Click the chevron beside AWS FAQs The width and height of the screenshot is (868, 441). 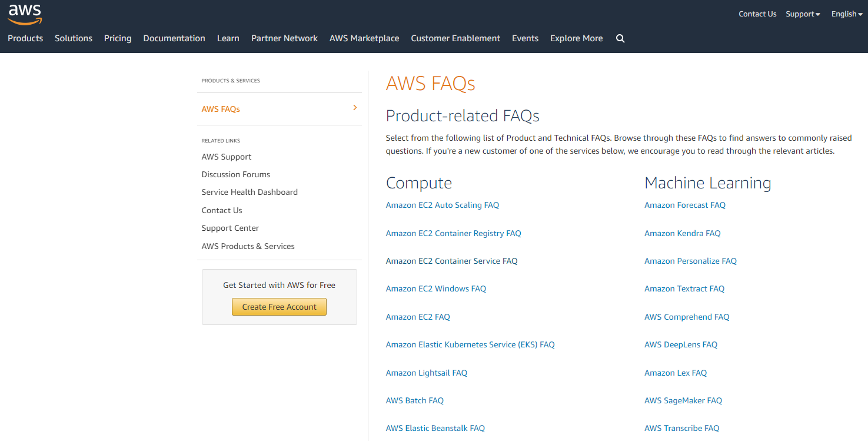pos(355,108)
